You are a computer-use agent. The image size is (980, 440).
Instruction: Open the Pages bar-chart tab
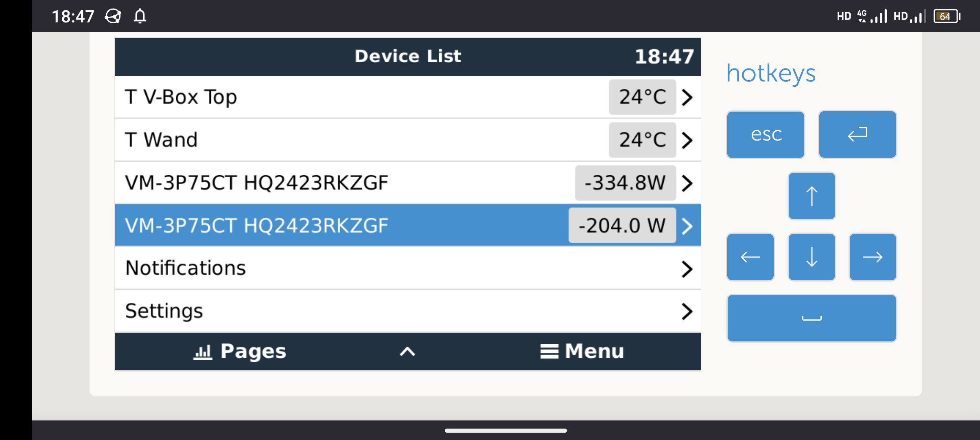[240, 351]
